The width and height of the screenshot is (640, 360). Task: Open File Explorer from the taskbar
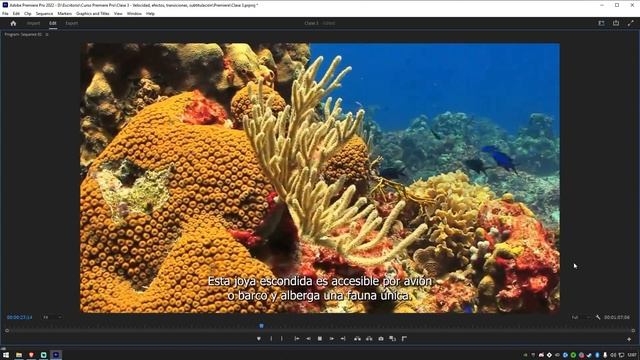[19, 355]
